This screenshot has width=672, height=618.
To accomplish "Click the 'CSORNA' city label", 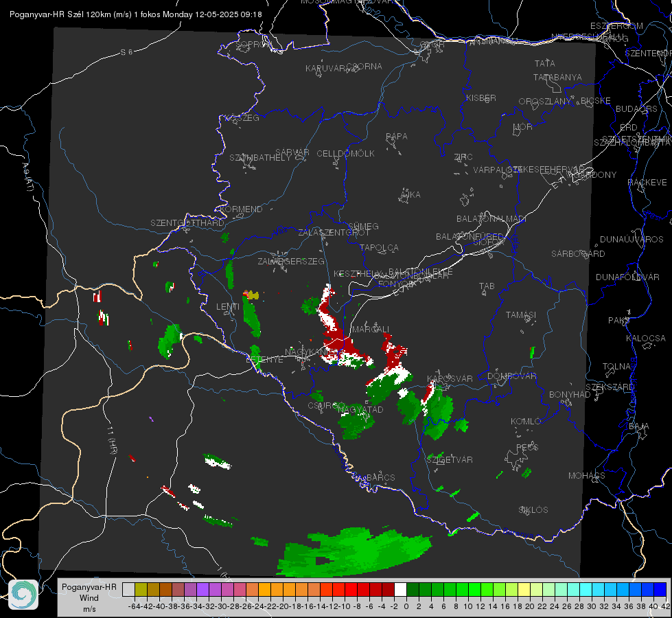I will [x=364, y=67].
